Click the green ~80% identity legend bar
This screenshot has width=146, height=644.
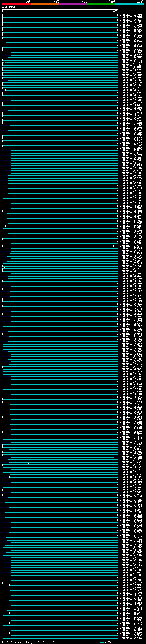coord(101,4)
